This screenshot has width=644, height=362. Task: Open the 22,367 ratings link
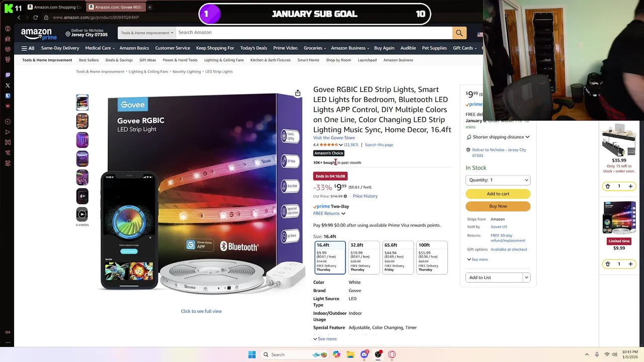point(351,145)
